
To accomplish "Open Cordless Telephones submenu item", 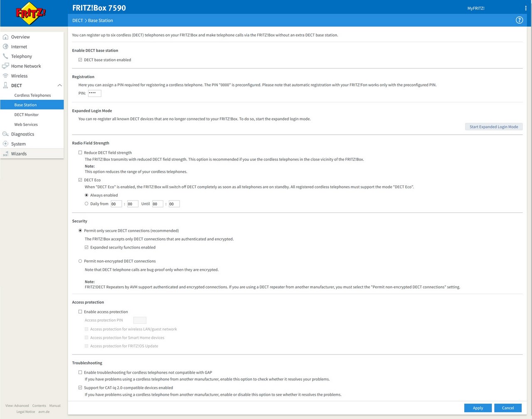I will (x=32, y=95).
